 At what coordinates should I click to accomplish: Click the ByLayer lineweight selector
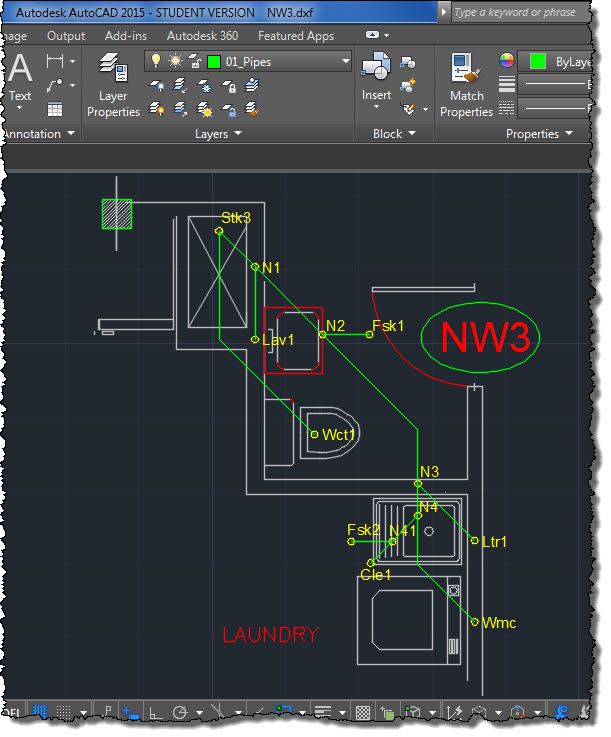click(555, 85)
